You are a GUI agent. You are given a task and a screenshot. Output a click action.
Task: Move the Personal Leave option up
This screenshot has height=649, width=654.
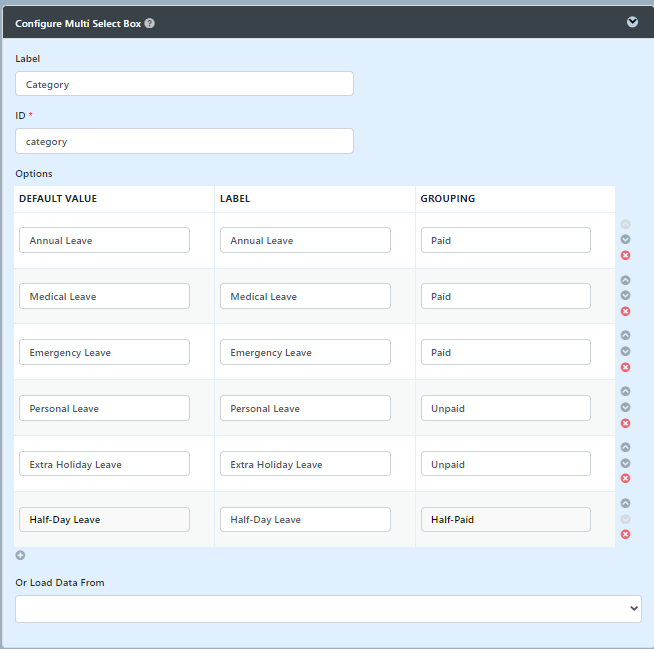click(625, 392)
